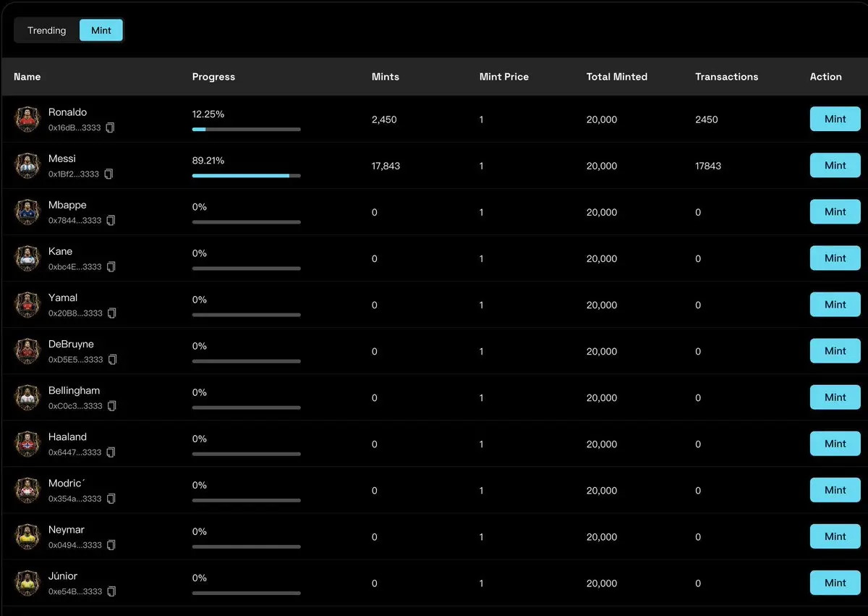Copy Modric contract address 0x354a...3333
The width and height of the screenshot is (868, 616).
coord(111,498)
